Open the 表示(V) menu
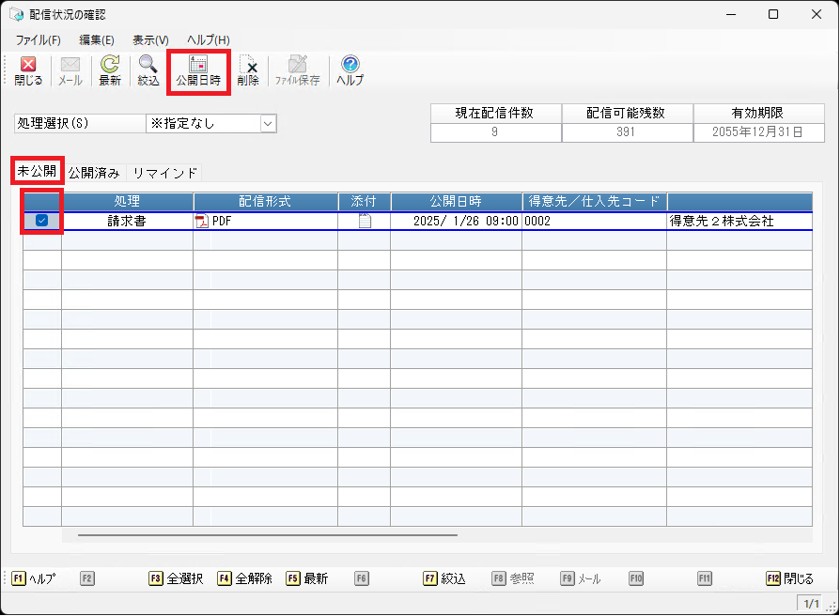The width and height of the screenshot is (840, 616). click(150, 40)
